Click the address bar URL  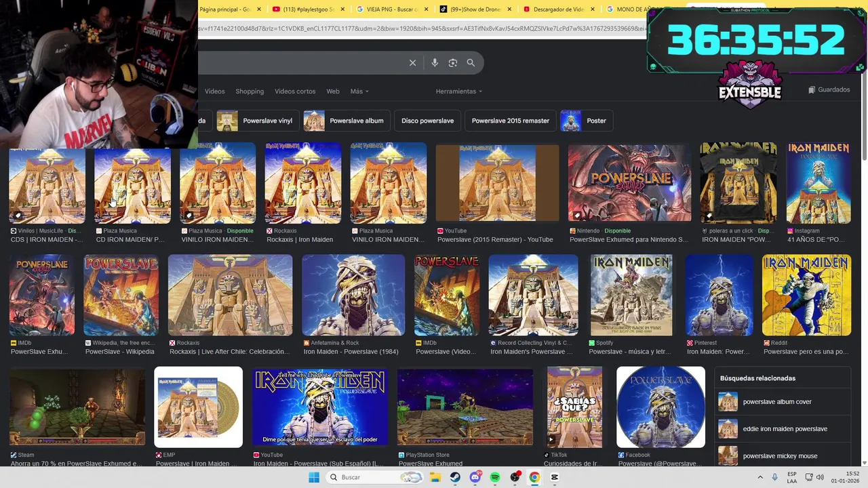(x=422, y=29)
